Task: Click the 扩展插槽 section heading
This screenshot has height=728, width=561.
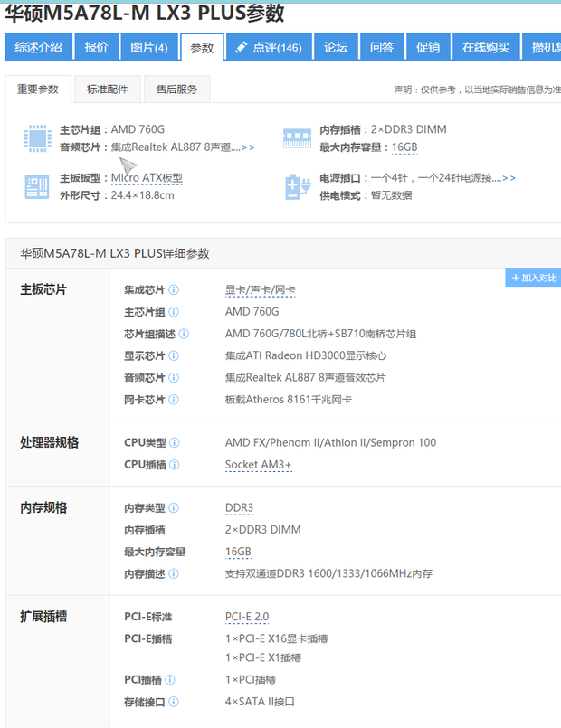Action: point(43,617)
